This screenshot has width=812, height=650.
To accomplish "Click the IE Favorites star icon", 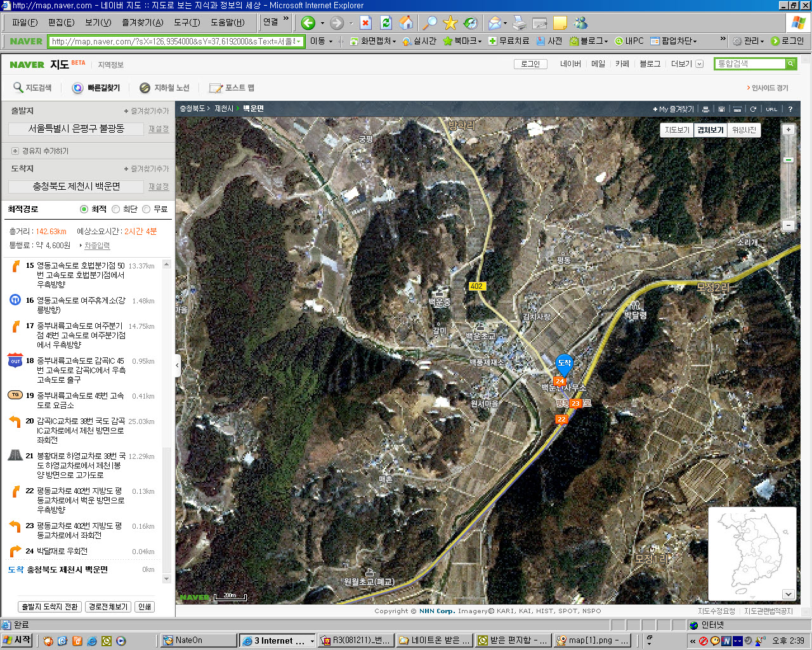I will click(450, 23).
